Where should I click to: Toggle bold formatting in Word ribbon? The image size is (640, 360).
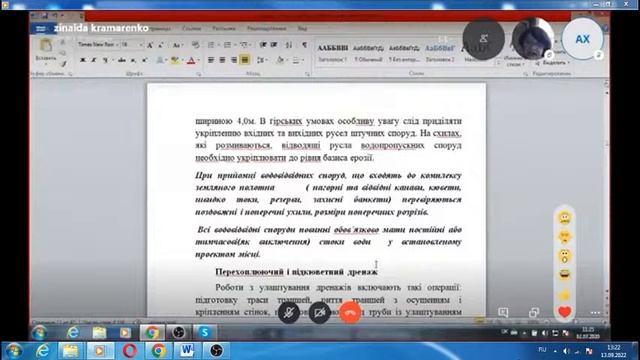point(83,60)
